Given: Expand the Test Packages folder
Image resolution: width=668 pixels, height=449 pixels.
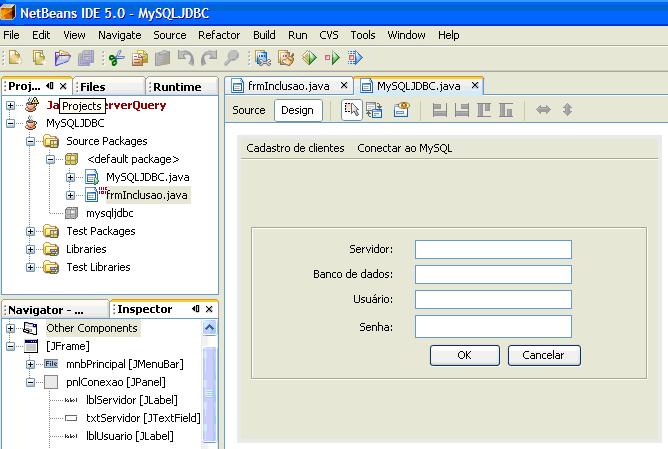Looking at the screenshot, I should pos(31,231).
